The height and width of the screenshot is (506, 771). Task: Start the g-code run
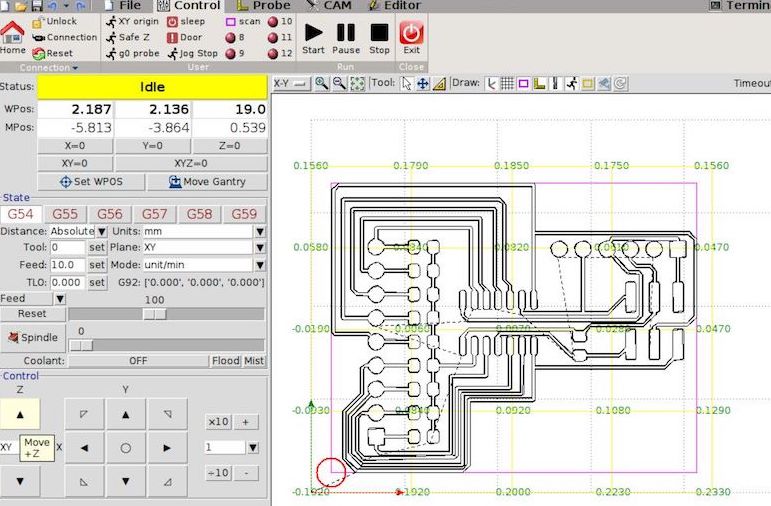[x=313, y=38]
